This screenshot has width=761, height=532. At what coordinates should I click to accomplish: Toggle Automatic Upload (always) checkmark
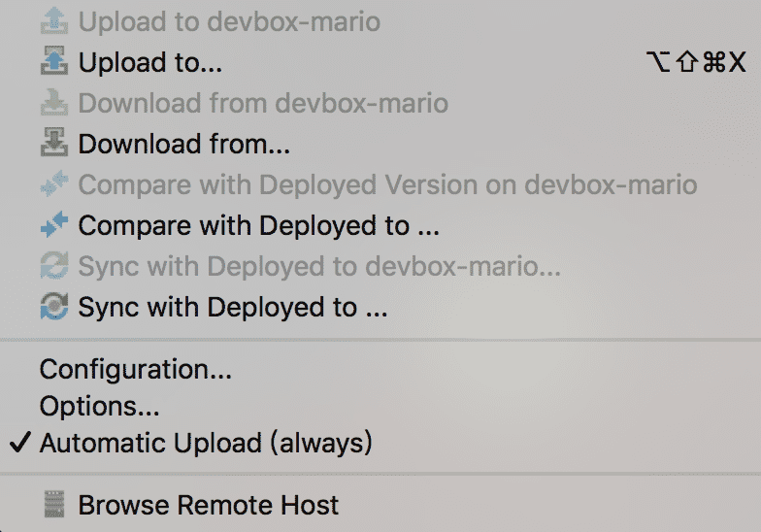click(x=20, y=443)
